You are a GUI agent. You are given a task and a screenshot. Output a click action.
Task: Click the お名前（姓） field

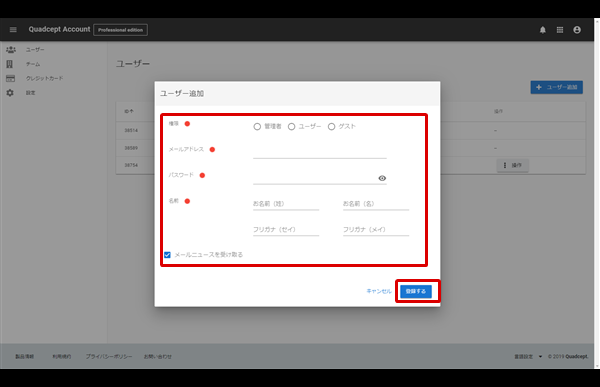pos(286,204)
